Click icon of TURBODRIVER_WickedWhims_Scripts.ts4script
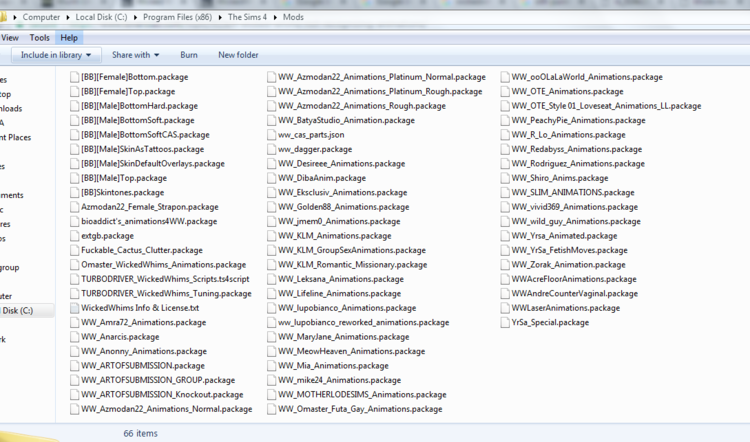 point(74,279)
